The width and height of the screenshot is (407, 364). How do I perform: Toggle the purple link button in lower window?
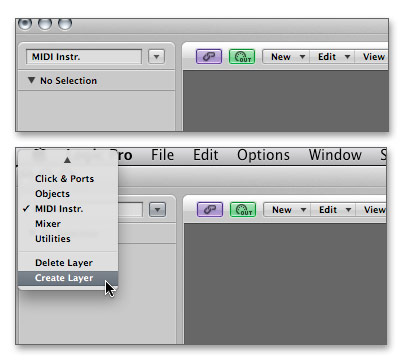click(210, 210)
